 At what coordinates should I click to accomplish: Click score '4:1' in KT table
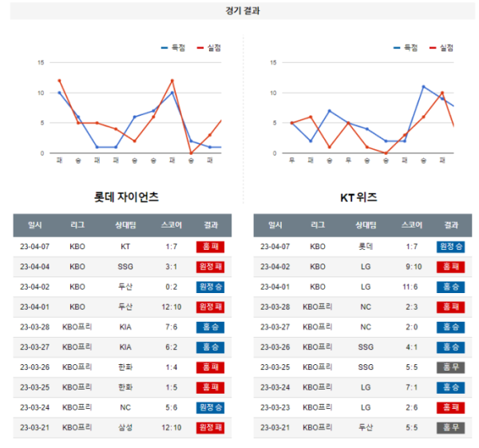pyautogui.click(x=412, y=347)
